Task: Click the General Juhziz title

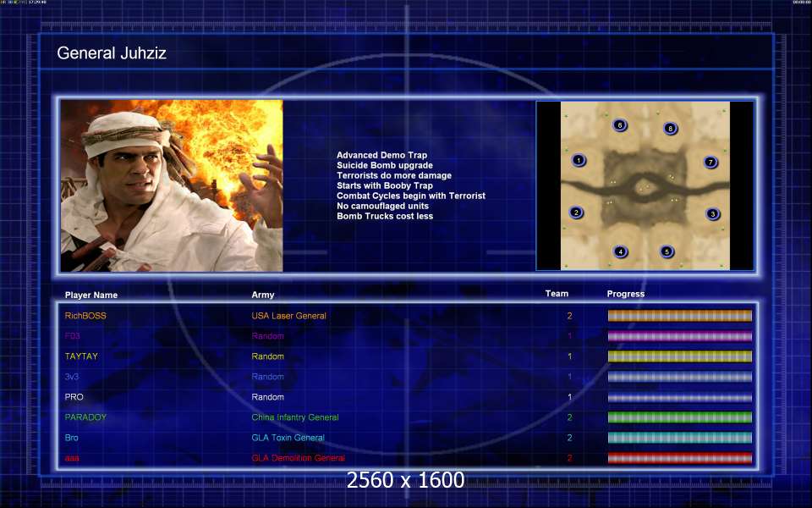Action: (112, 52)
